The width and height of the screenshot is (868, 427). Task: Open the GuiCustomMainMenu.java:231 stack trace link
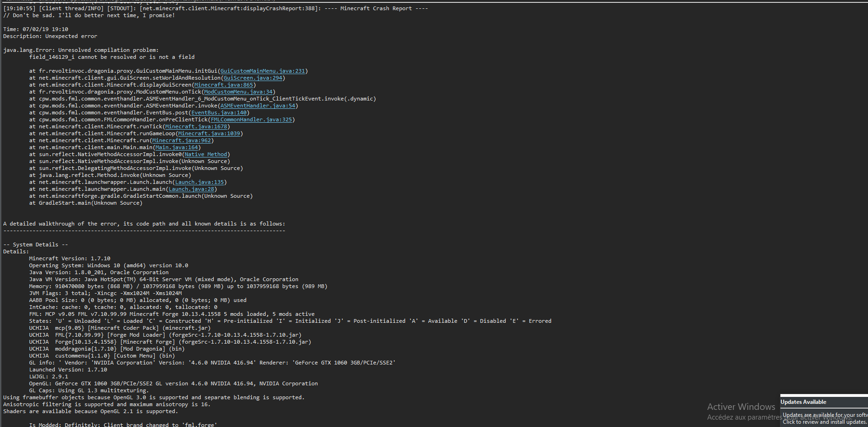coord(262,71)
